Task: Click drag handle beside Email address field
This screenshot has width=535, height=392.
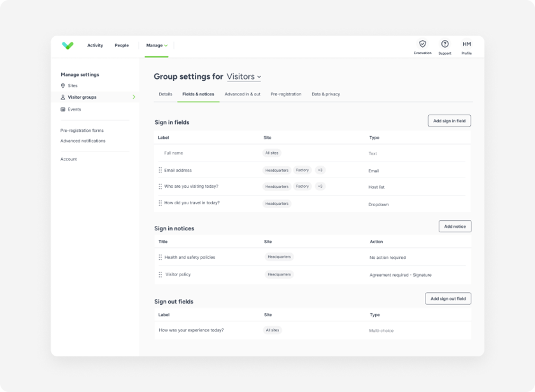Action: pyautogui.click(x=160, y=171)
